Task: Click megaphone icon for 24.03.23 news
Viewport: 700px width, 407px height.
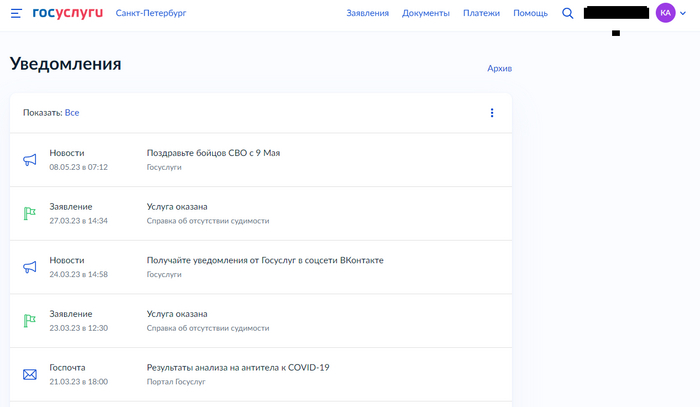Action: (x=30, y=267)
